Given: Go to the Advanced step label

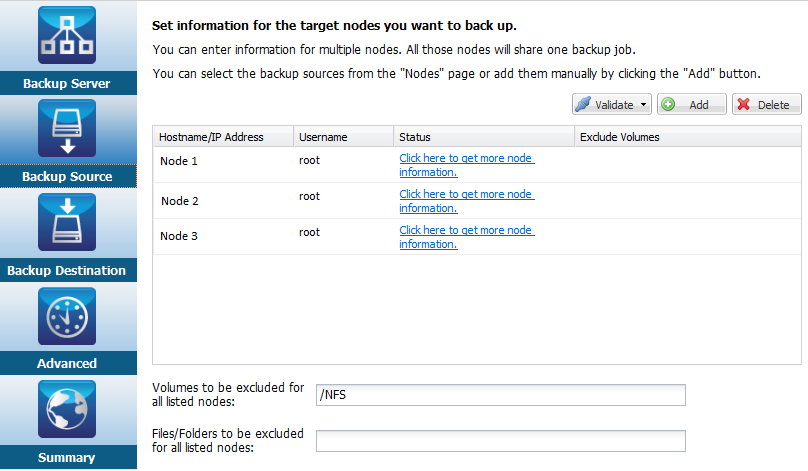Looking at the screenshot, I should tap(67, 363).
